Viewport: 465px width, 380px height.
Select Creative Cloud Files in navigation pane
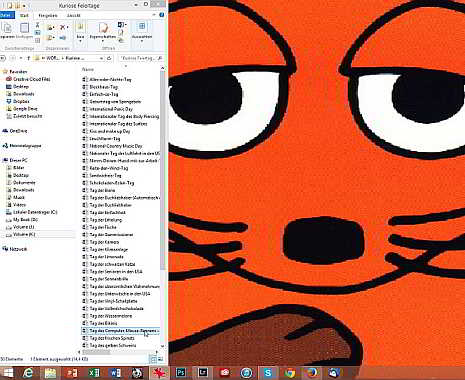coord(31,79)
